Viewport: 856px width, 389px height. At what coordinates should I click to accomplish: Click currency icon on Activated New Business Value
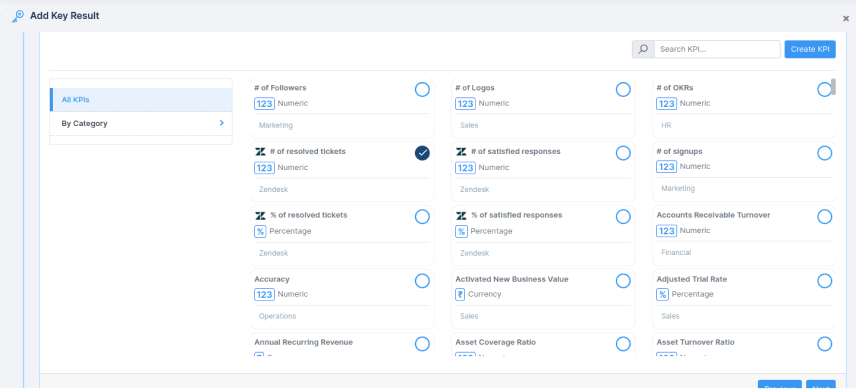point(460,295)
